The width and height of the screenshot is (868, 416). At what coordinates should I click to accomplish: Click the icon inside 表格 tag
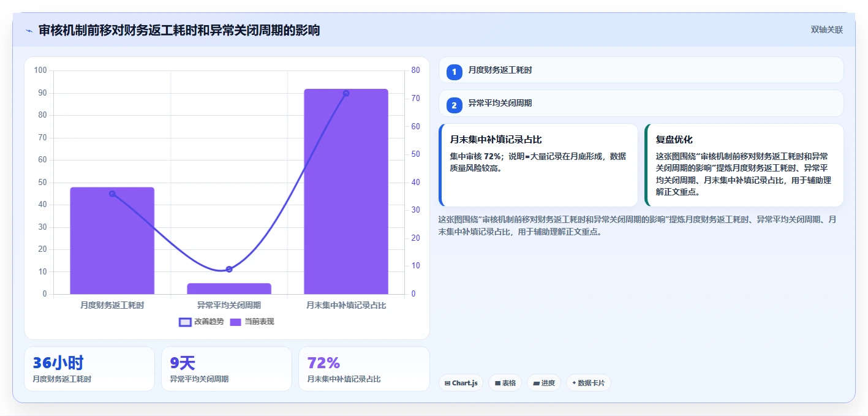pos(497,383)
